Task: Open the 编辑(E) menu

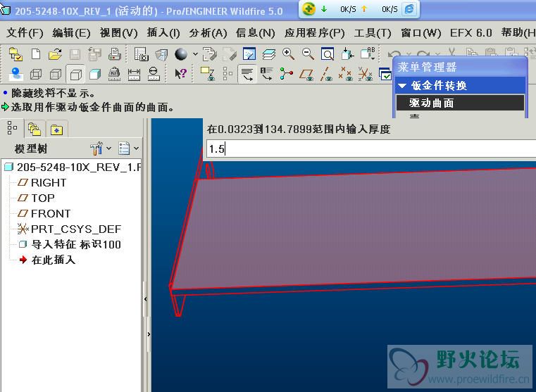Action: pyautogui.click(x=71, y=33)
